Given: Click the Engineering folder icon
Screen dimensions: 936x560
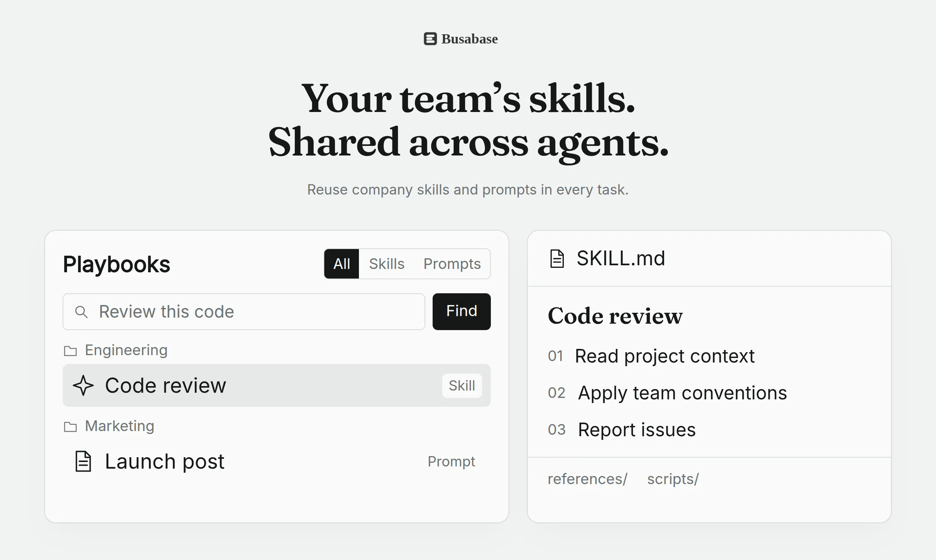Looking at the screenshot, I should click(70, 351).
